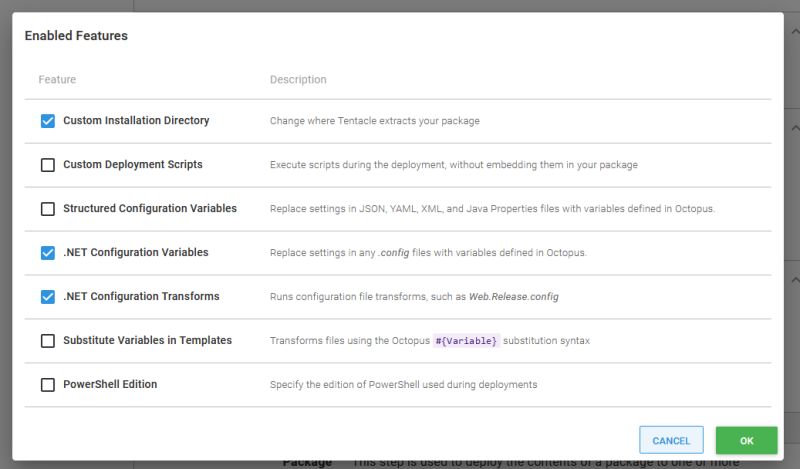Click the Cancel button
Image resolution: width=800 pixels, height=469 pixels.
pyautogui.click(x=671, y=440)
